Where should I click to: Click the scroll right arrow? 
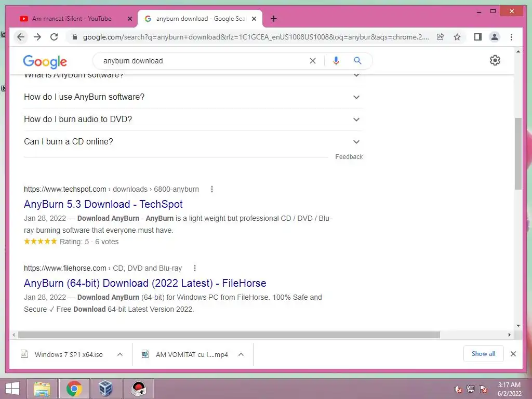click(x=509, y=335)
